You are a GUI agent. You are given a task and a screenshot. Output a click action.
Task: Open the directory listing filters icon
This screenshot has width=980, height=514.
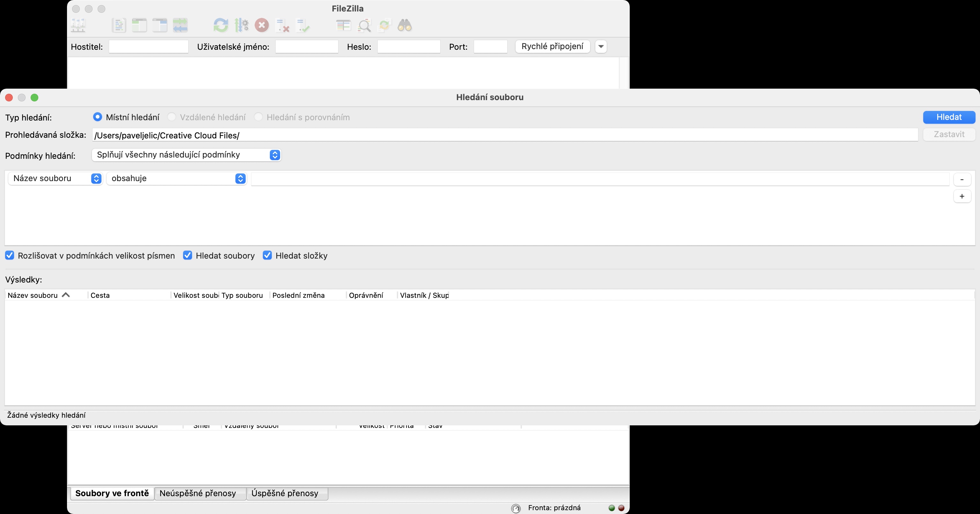pos(343,26)
